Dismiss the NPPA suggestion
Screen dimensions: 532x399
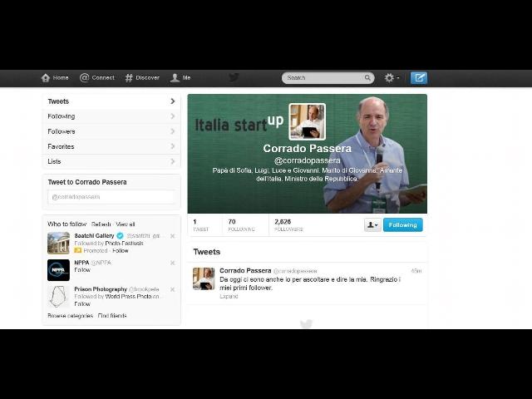point(172,263)
